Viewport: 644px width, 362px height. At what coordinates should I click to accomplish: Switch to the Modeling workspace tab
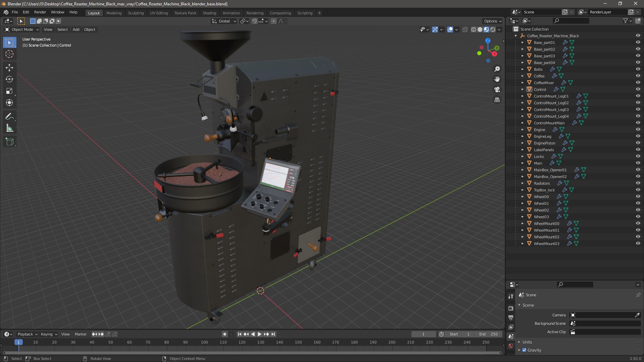(x=114, y=13)
